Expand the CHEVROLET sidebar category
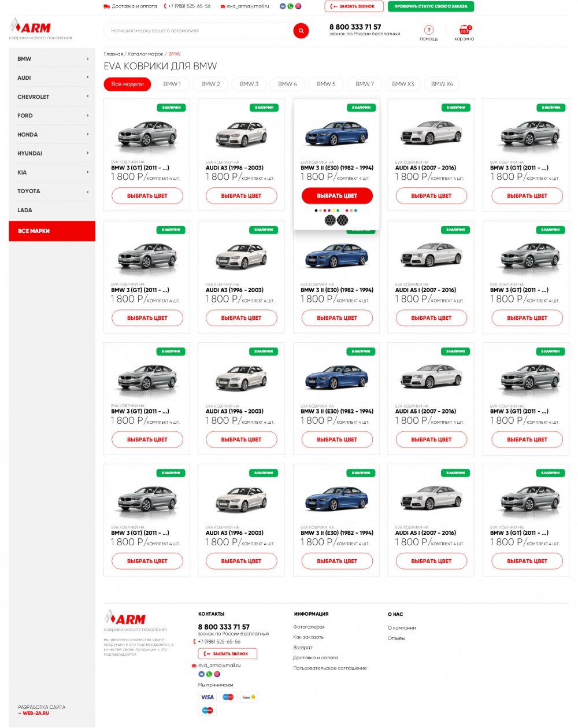The height and width of the screenshot is (728, 578). (52, 97)
